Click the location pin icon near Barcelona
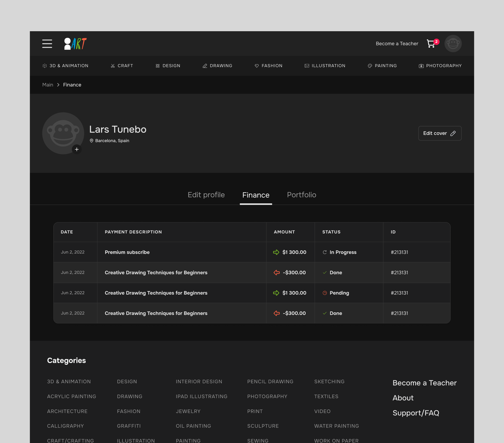The width and height of the screenshot is (504, 443). (91, 141)
